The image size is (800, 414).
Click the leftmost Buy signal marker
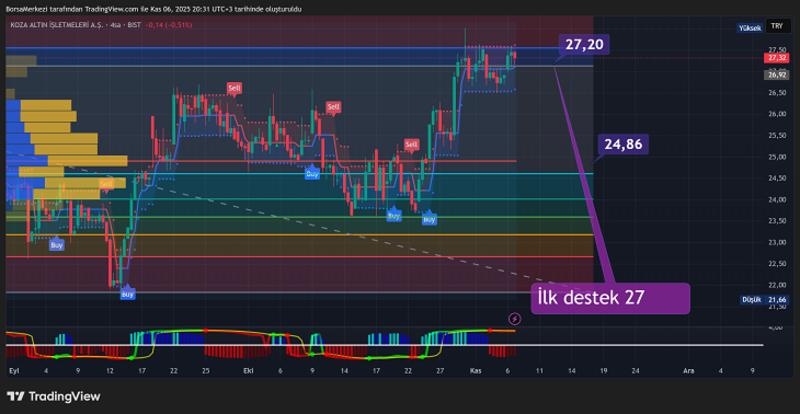point(57,244)
